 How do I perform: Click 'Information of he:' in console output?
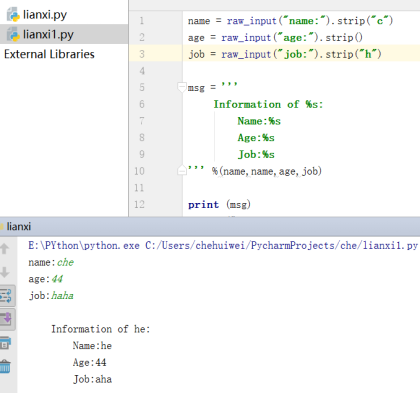click(101, 329)
